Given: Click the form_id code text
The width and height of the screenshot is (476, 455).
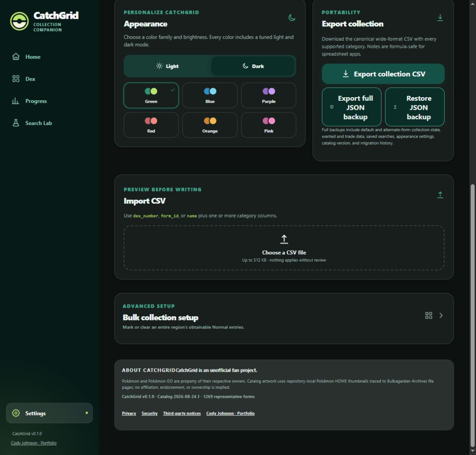Looking at the screenshot, I should point(170,216).
